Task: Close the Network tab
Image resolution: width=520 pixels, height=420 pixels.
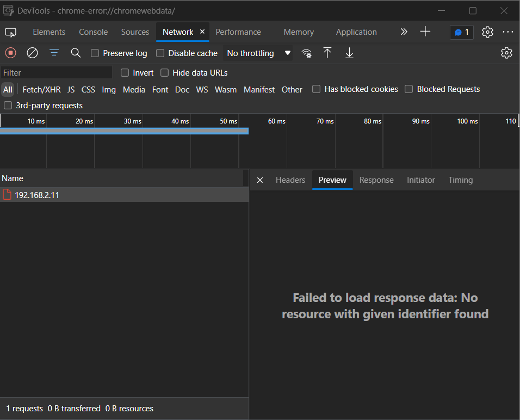Action: (x=202, y=32)
